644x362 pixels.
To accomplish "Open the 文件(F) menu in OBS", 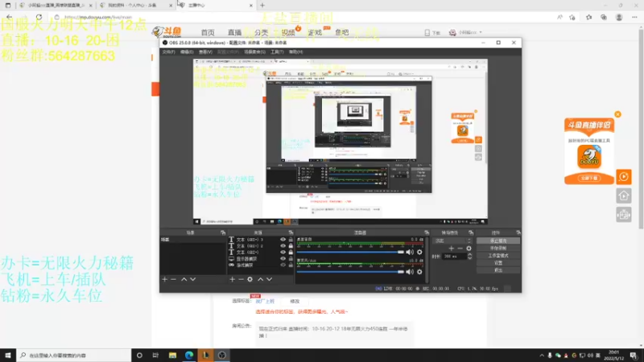I will coord(168,52).
